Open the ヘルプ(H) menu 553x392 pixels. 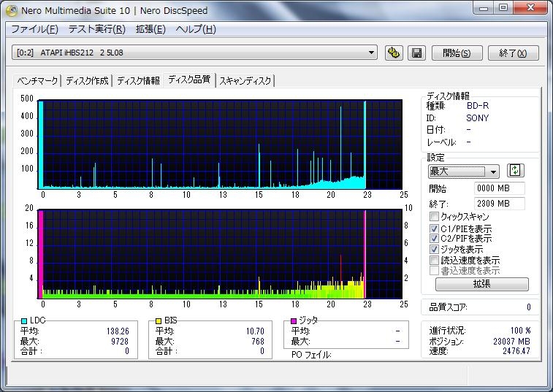pos(196,29)
